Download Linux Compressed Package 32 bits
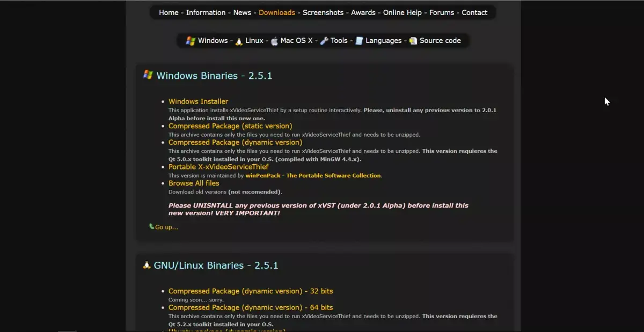This screenshot has height=332, width=644. 251,291
